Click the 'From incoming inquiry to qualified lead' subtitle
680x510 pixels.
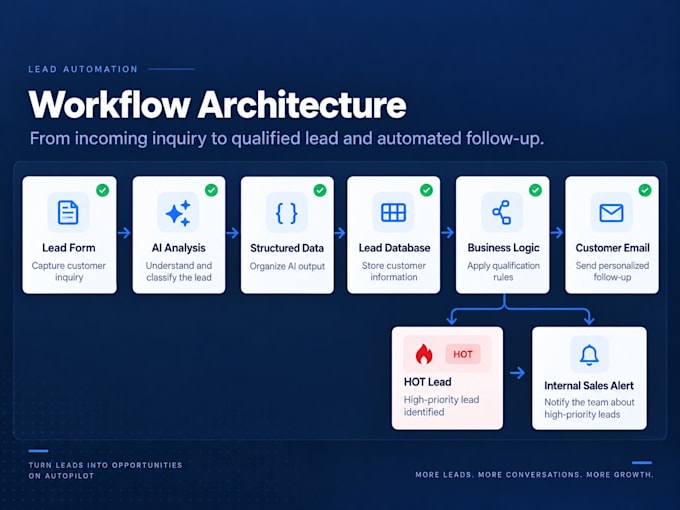287,139
